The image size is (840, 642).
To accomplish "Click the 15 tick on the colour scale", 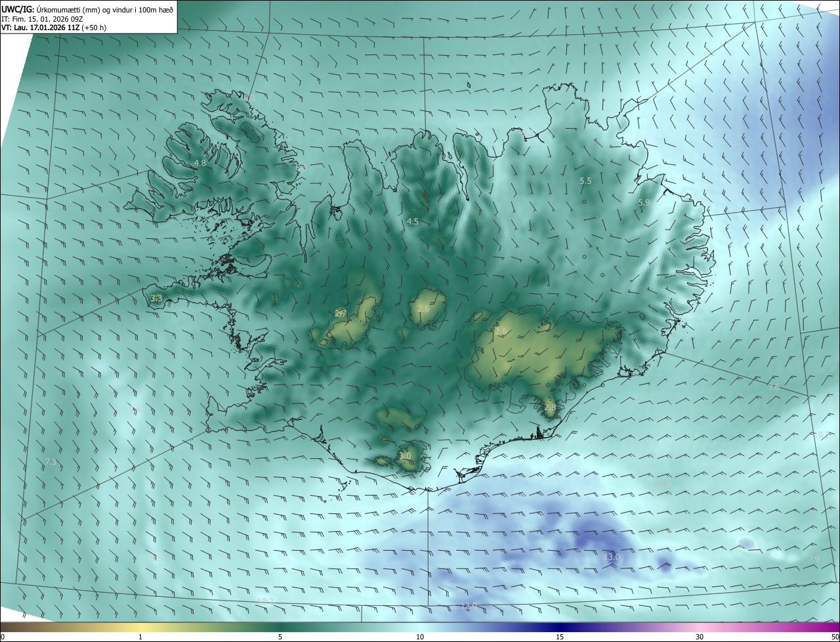I will click(560, 637).
